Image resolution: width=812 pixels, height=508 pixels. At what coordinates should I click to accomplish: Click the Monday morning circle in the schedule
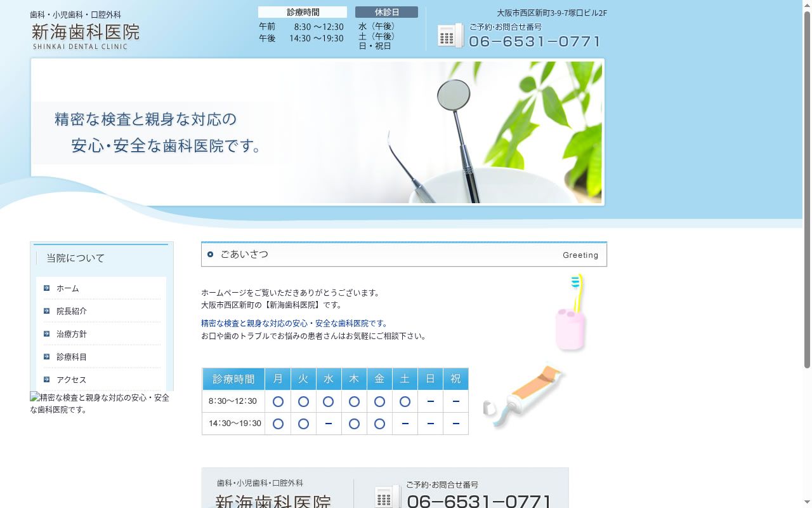[x=278, y=401]
